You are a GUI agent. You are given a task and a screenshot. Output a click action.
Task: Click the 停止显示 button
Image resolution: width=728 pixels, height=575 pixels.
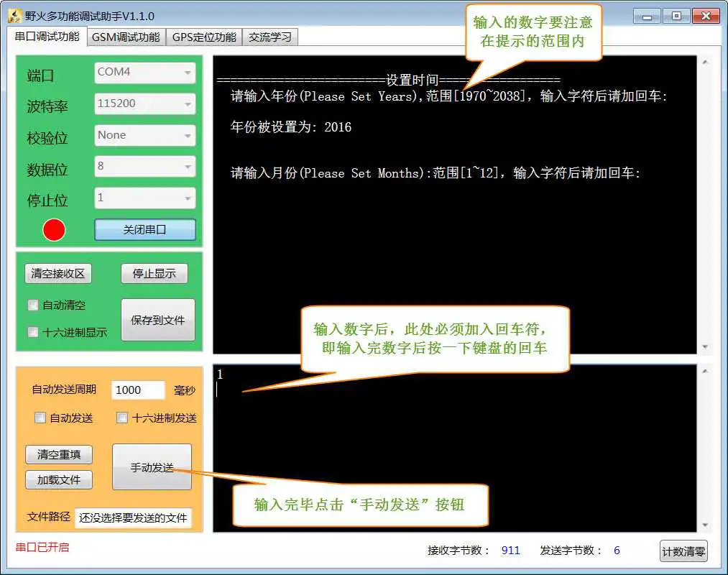154,274
